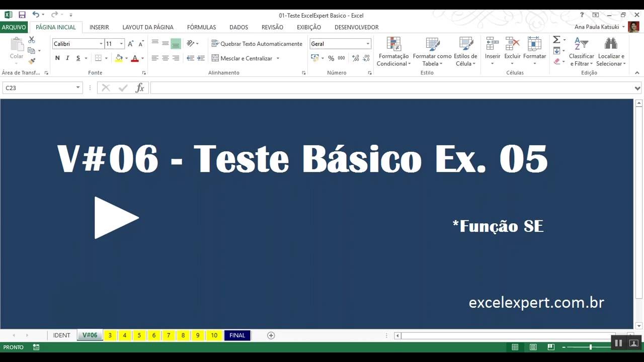Open the FÓRMULAS ribbon tab
Viewport: 644px width, 362px height.
[201, 27]
